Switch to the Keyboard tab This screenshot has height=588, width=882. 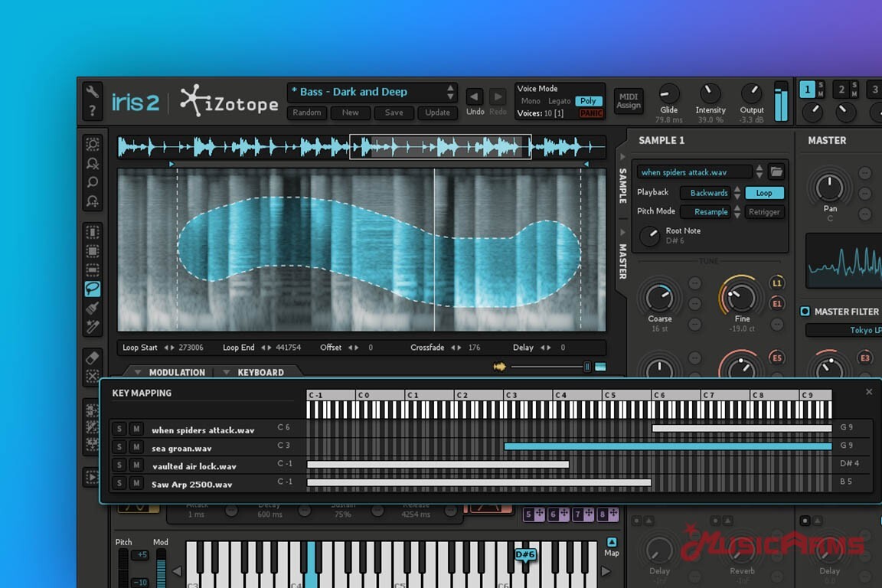tap(260, 372)
